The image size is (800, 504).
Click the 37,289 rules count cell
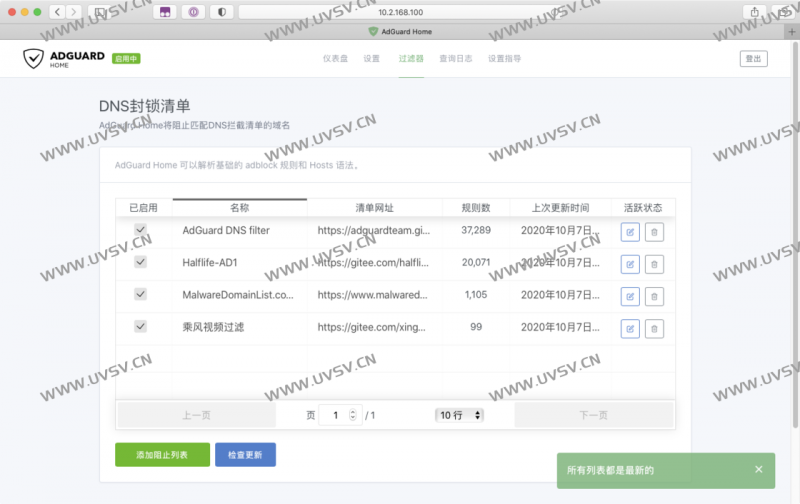point(476,230)
